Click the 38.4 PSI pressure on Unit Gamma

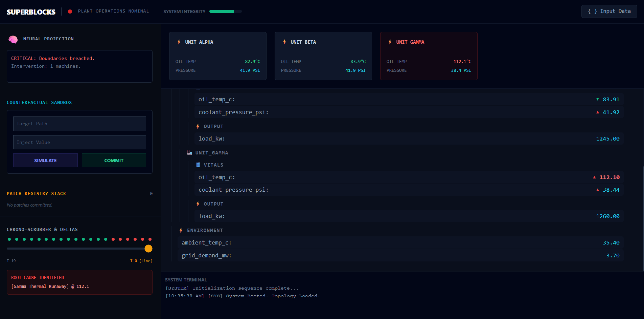(x=461, y=70)
